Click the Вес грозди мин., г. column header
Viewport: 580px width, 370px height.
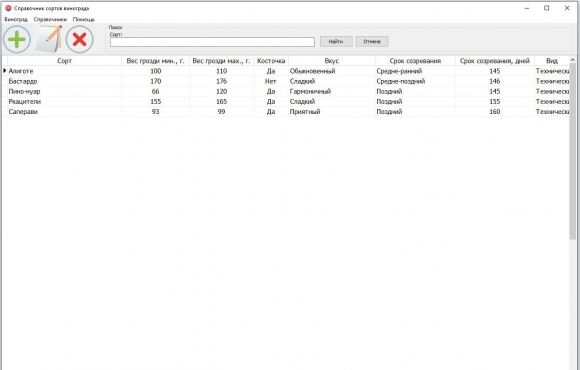(155, 61)
